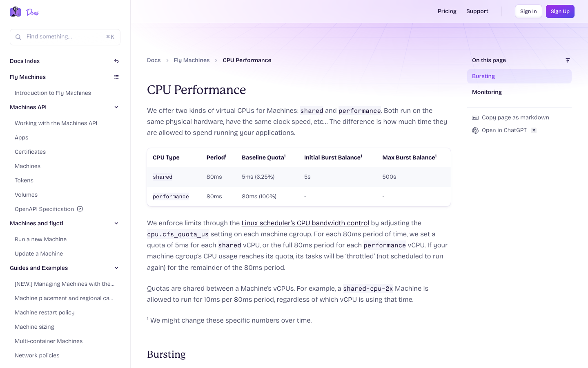Collapse the Guides and Examples section

click(116, 268)
